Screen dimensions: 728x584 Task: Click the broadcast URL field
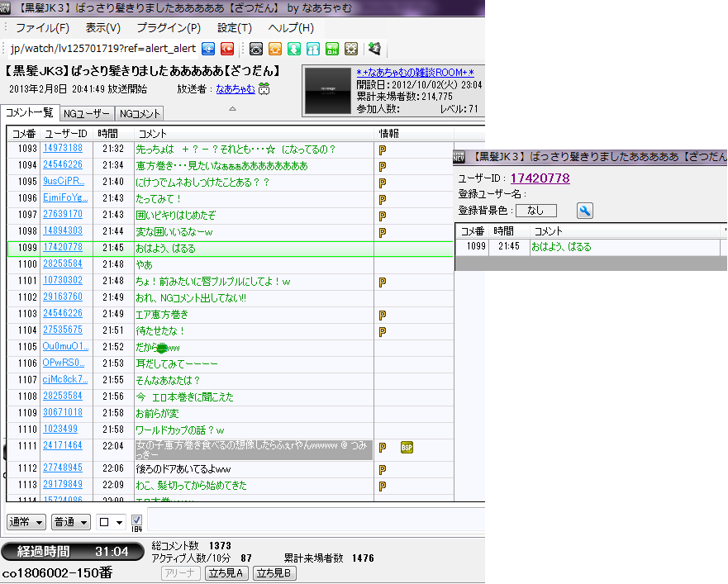[x=103, y=48]
